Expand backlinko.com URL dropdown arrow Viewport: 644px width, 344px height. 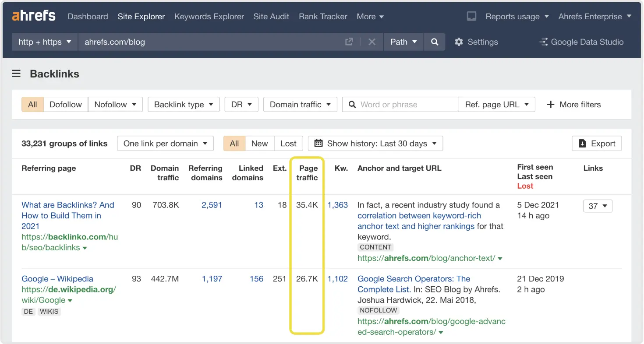coord(85,248)
